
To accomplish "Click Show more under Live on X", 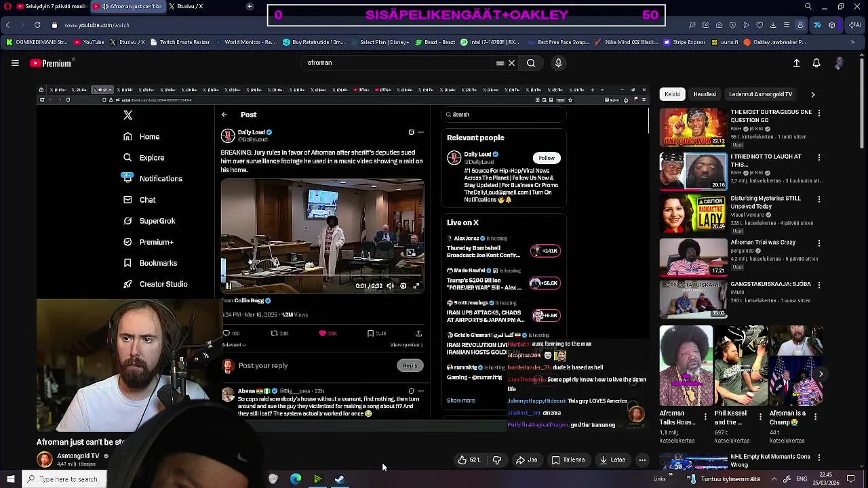I will point(460,401).
